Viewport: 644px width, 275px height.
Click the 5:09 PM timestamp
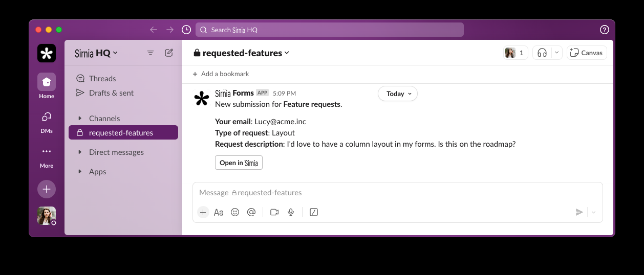coord(284,94)
